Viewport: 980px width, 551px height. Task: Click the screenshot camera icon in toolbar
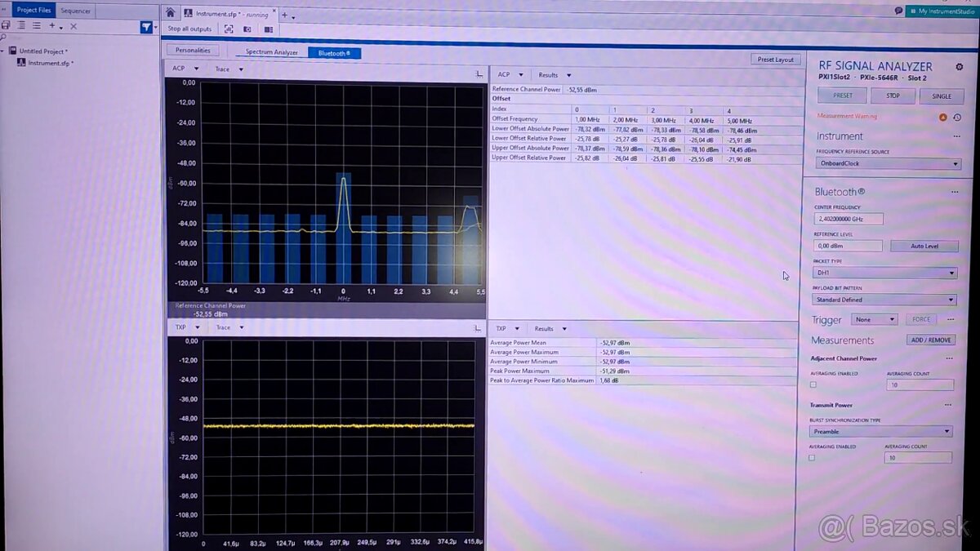(x=247, y=29)
